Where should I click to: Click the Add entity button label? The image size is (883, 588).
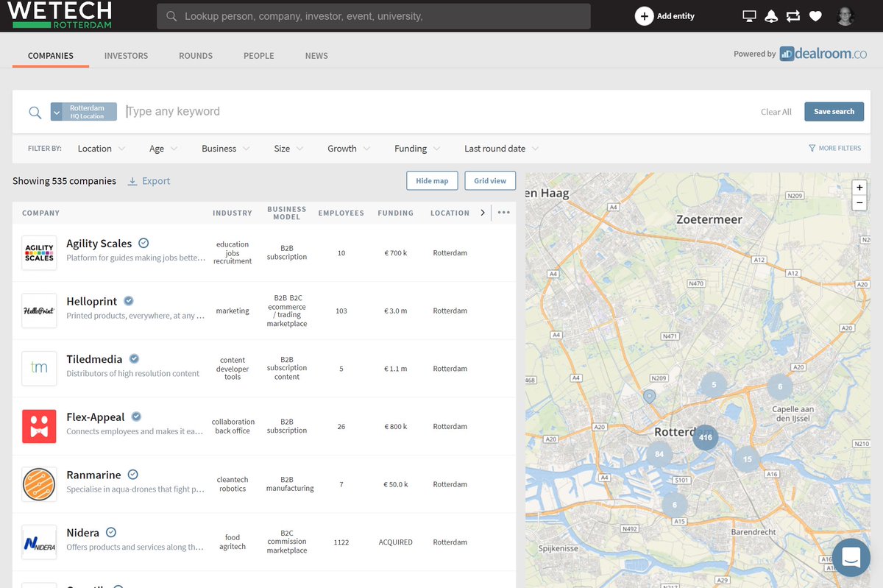(x=675, y=16)
